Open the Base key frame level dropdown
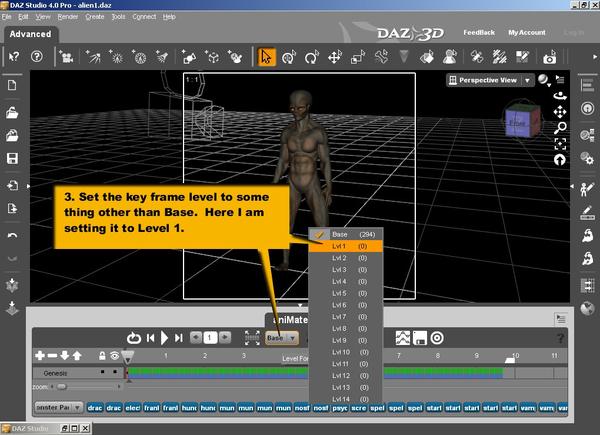 (x=281, y=338)
